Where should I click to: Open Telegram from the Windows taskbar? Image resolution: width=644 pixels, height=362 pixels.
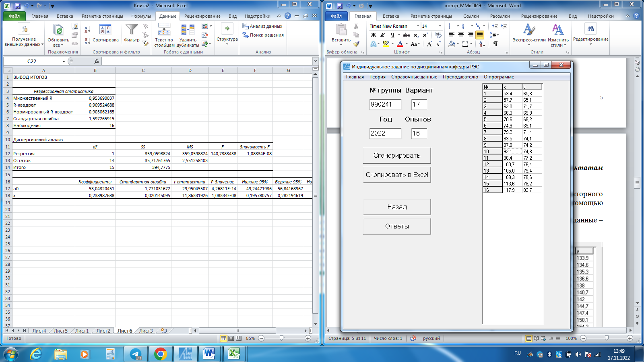coord(136,354)
